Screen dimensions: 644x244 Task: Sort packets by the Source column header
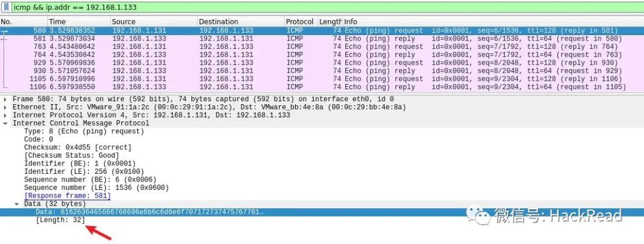click(154, 22)
